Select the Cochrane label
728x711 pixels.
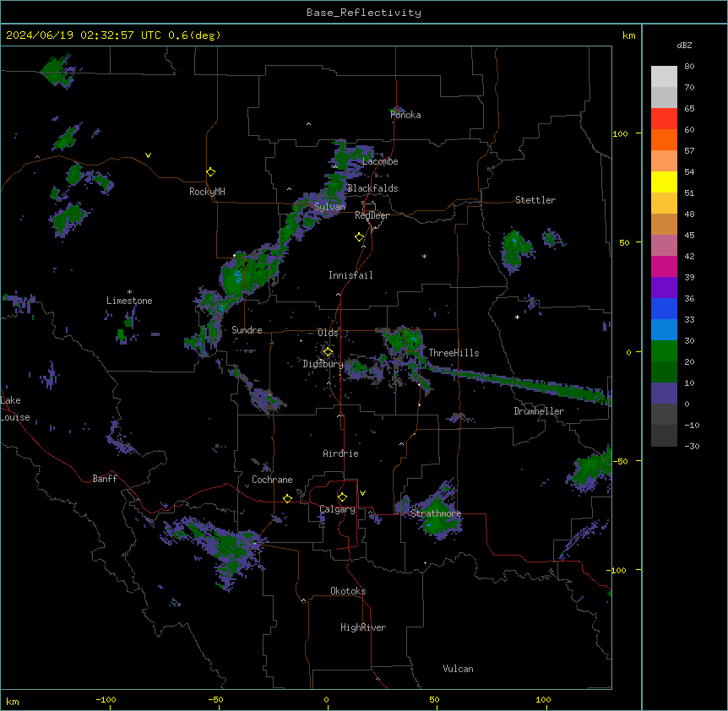tap(272, 480)
